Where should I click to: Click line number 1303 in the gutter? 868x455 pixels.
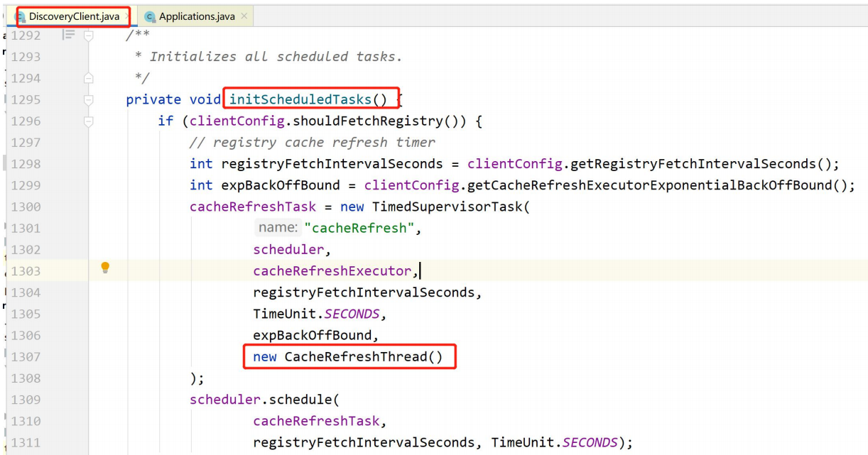(26, 271)
